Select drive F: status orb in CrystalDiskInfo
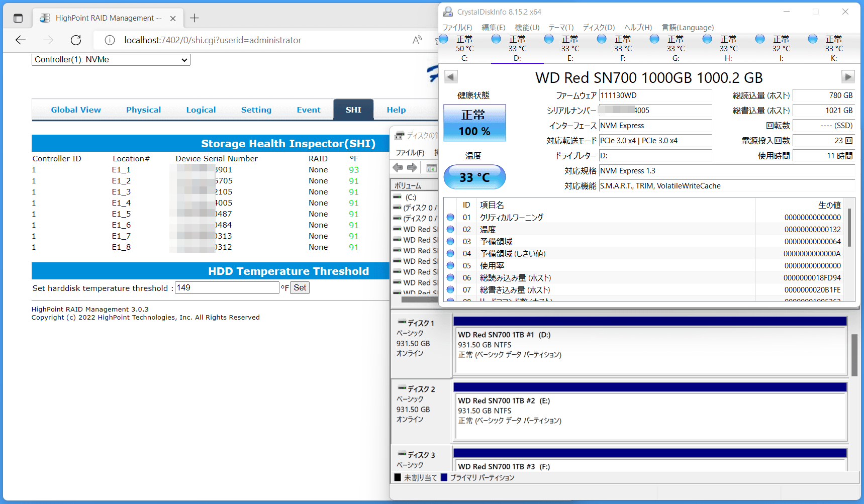 [x=602, y=39]
